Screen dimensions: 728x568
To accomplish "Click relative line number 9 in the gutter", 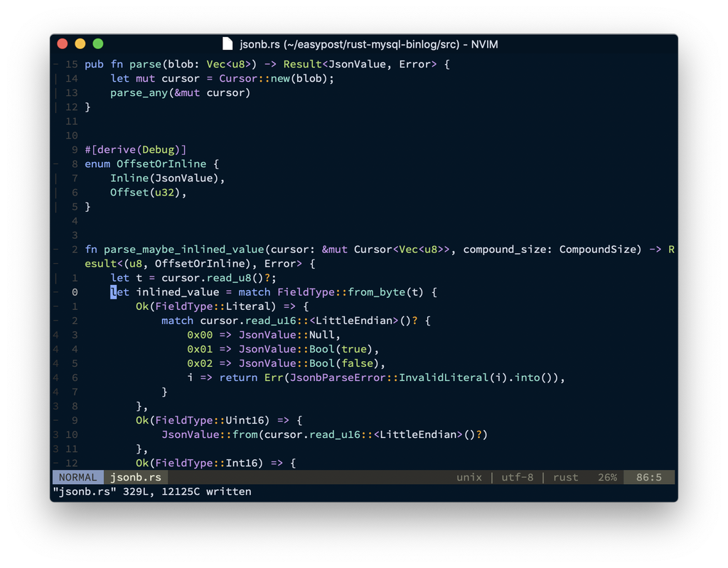I will click(75, 149).
